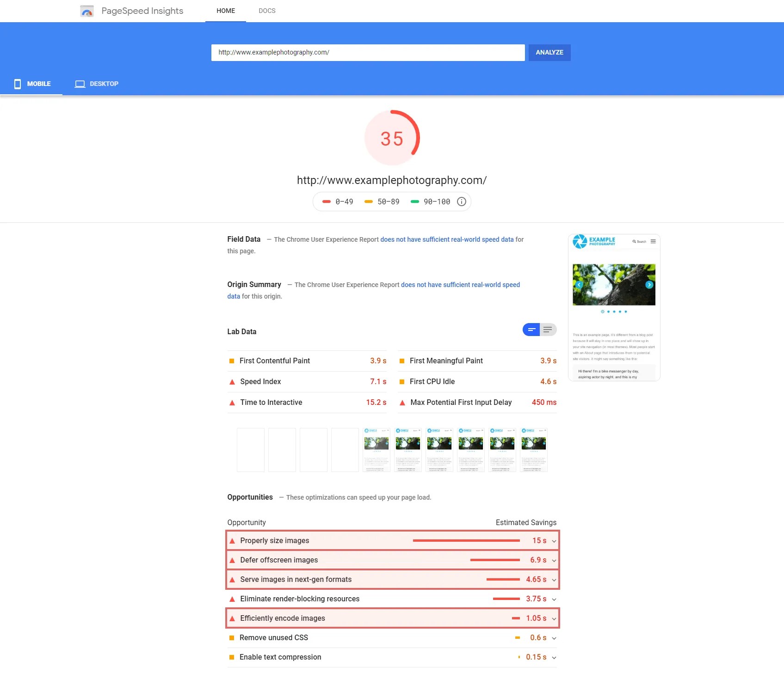Select the phone icon on the MOBILE tab
This screenshot has width=784, height=685.
pyautogui.click(x=17, y=84)
